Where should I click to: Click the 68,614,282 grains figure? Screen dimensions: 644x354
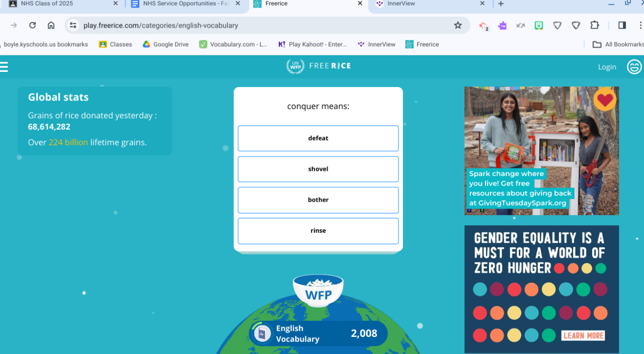coord(49,127)
